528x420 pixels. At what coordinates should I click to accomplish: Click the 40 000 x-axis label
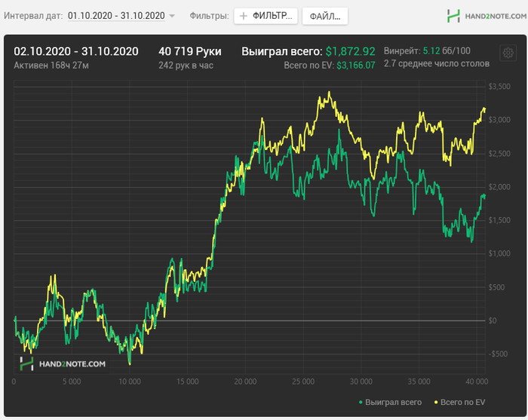pos(477,382)
